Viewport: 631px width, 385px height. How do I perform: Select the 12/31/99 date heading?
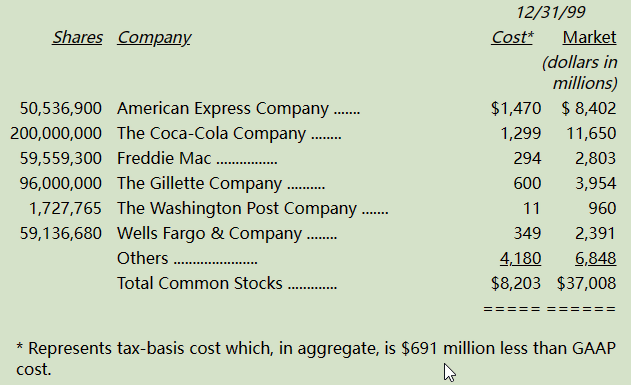click(551, 12)
